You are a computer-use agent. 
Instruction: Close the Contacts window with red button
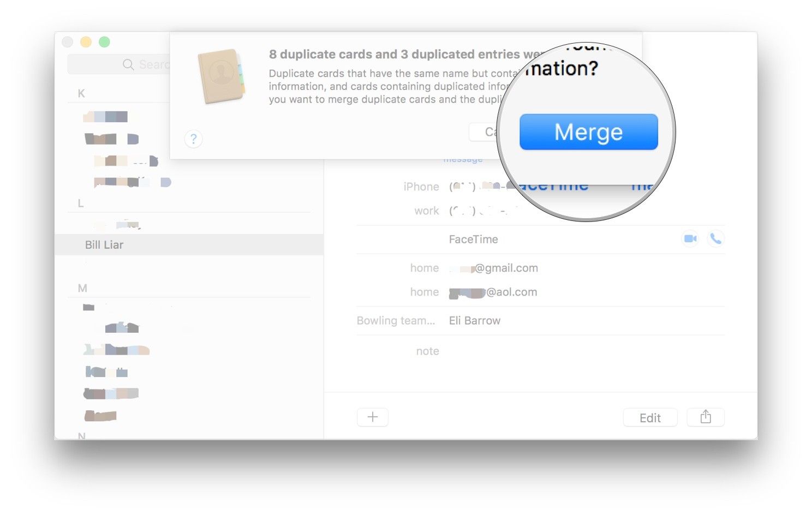pyautogui.click(x=68, y=42)
